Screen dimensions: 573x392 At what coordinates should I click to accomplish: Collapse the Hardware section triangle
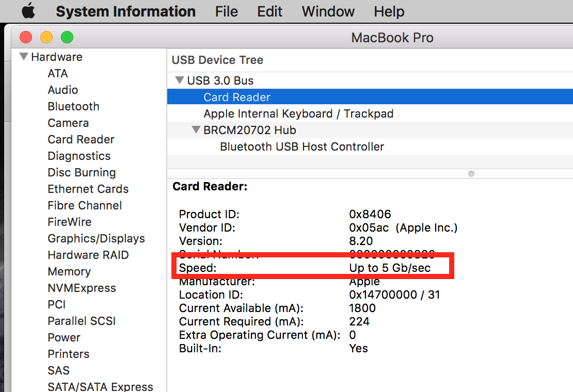pyautogui.click(x=24, y=57)
